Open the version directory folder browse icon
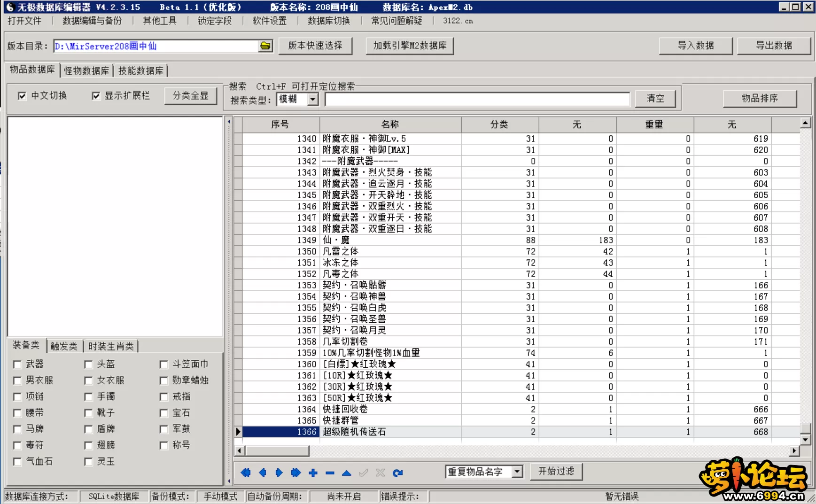816x504 pixels. click(265, 46)
